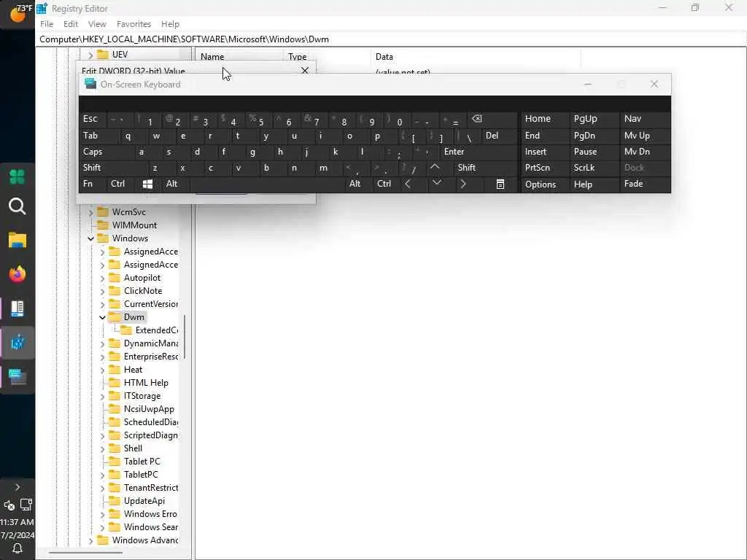Open the weather widget showing 73°F

click(18, 14)
